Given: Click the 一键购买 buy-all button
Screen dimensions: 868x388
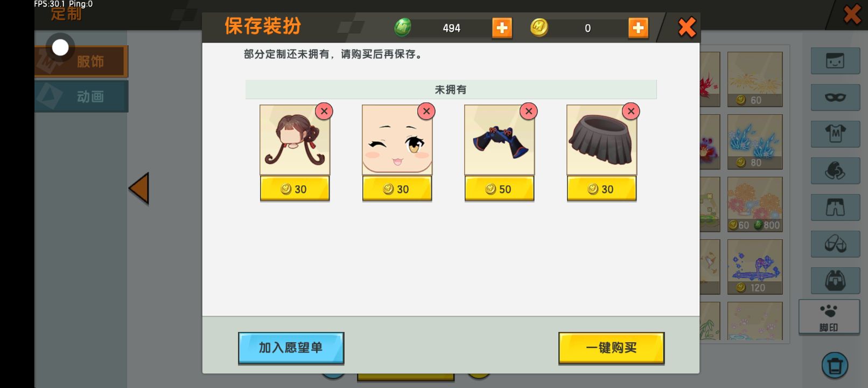Looking at the screenshot, I should coord(611,348).
